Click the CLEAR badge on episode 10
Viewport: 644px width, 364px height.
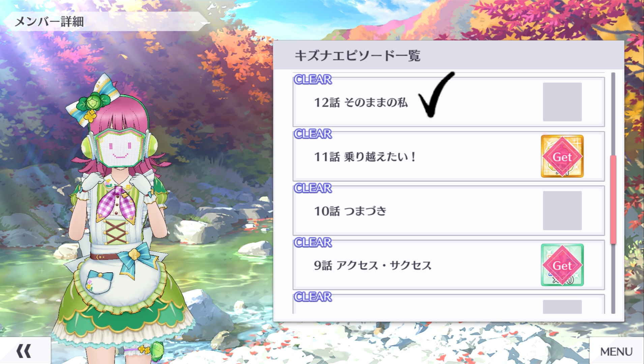point(313,188)
